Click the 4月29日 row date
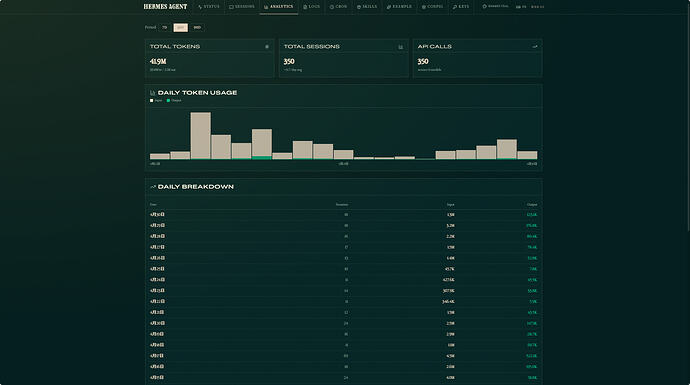 pos(157,225)
